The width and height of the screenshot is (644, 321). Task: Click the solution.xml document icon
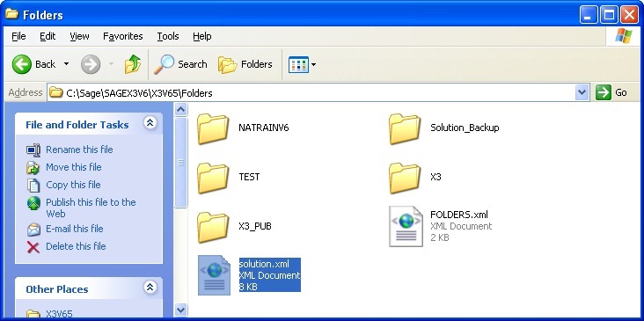point(214,275)
